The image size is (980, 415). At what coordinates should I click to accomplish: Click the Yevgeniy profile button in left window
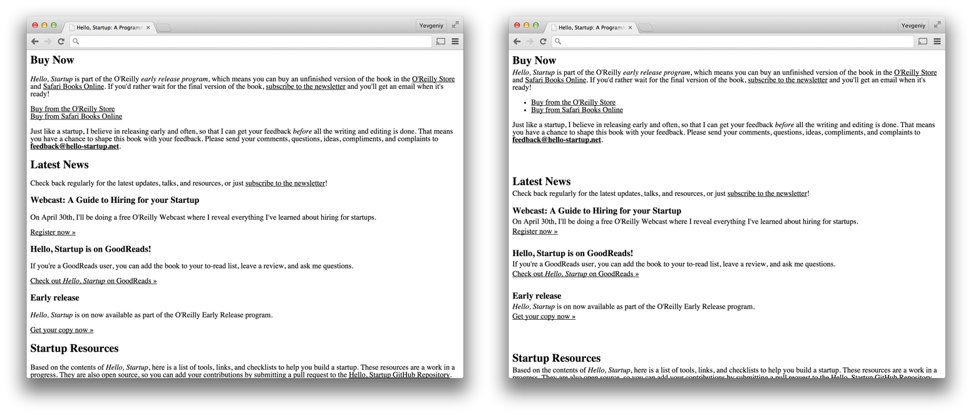(431, 26)
